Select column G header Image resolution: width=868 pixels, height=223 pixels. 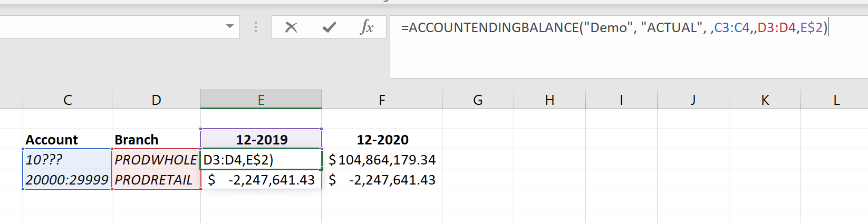tap(478, 100)
